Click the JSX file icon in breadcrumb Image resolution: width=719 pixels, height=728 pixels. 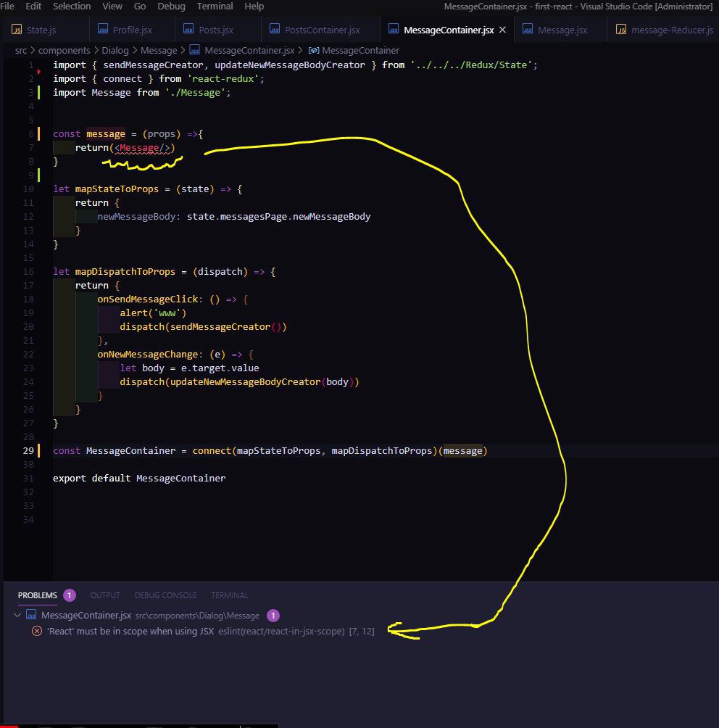tap(194, 50)
